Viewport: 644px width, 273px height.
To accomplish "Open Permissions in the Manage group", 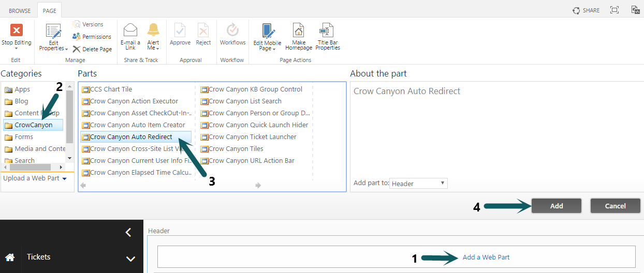I will 92,37.
